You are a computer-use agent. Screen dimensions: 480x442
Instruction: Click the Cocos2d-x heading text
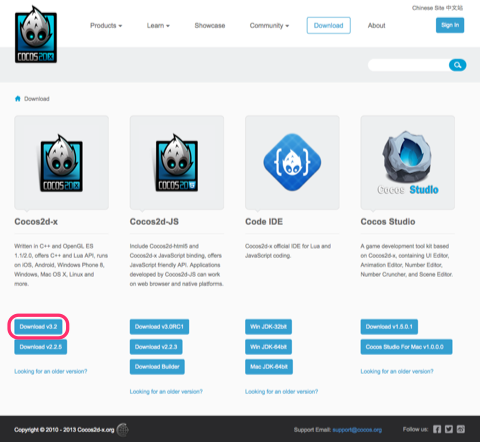tap(36, 222)
